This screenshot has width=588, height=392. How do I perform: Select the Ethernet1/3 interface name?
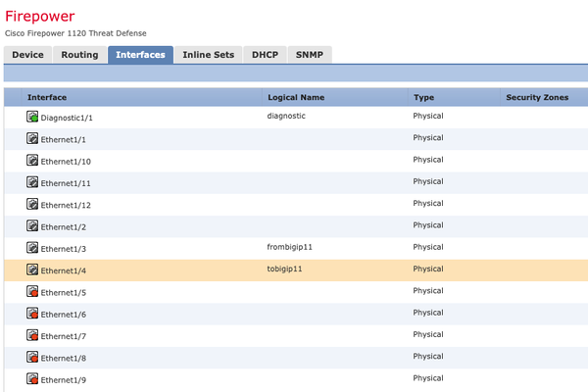pos(64,249)
